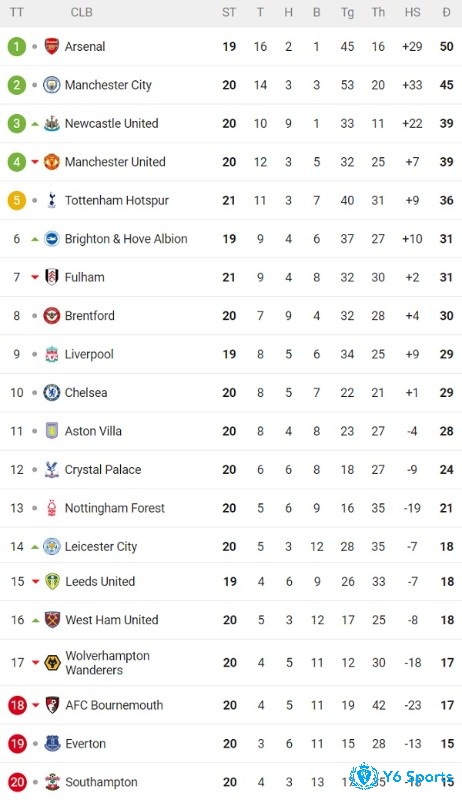Click the green rank 1 badge
Screen dimensions: 462x800
click(17, 46)
